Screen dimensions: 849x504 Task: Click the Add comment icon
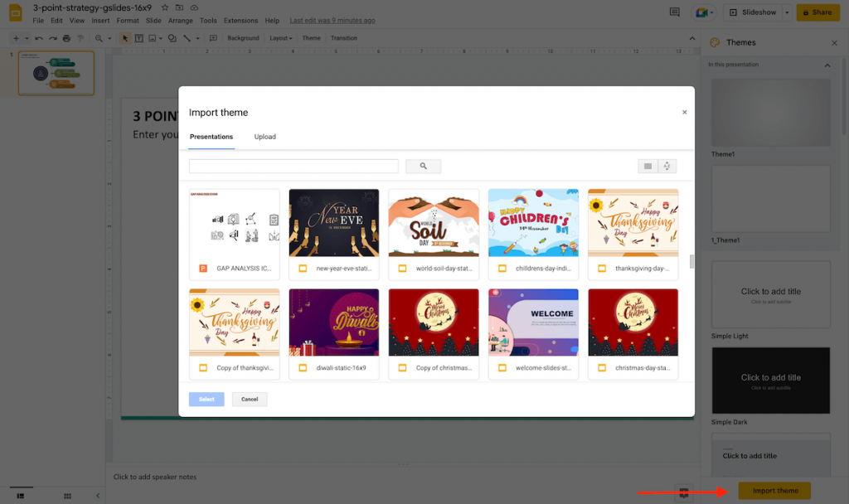213,38
